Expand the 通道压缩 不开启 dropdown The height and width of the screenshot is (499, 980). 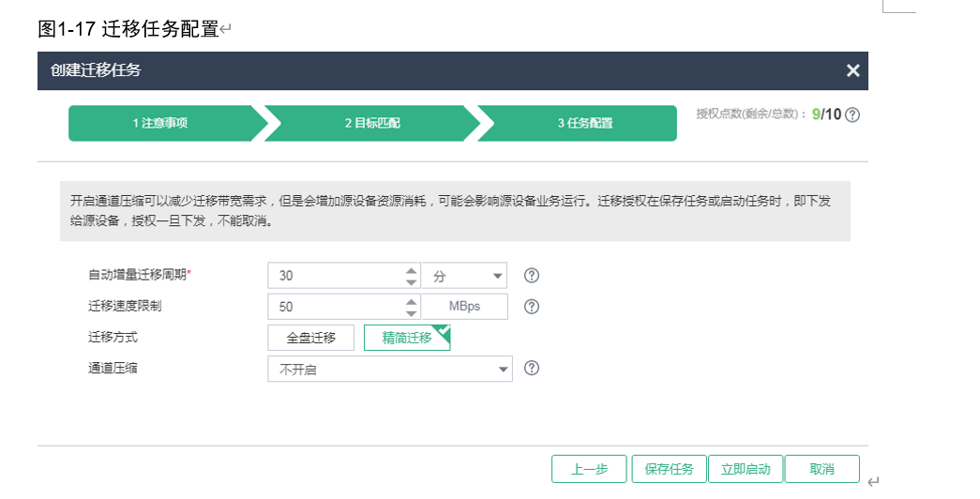390,369
